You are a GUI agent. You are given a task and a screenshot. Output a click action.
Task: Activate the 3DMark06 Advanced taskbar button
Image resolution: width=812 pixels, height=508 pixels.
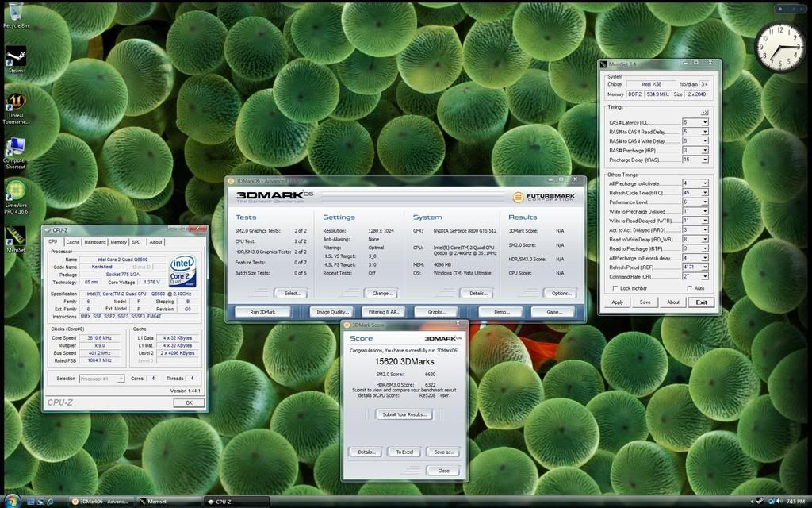point(102,502)
